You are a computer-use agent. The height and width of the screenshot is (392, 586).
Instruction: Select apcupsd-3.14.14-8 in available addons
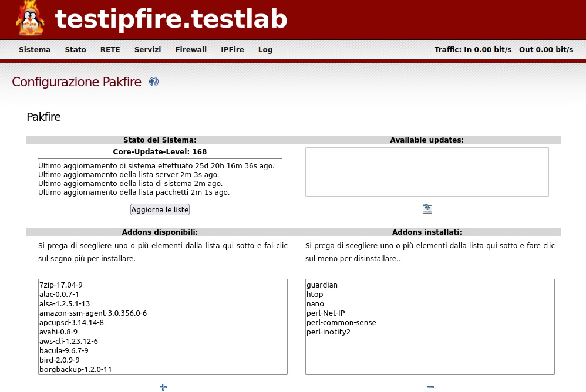point(163,322)
